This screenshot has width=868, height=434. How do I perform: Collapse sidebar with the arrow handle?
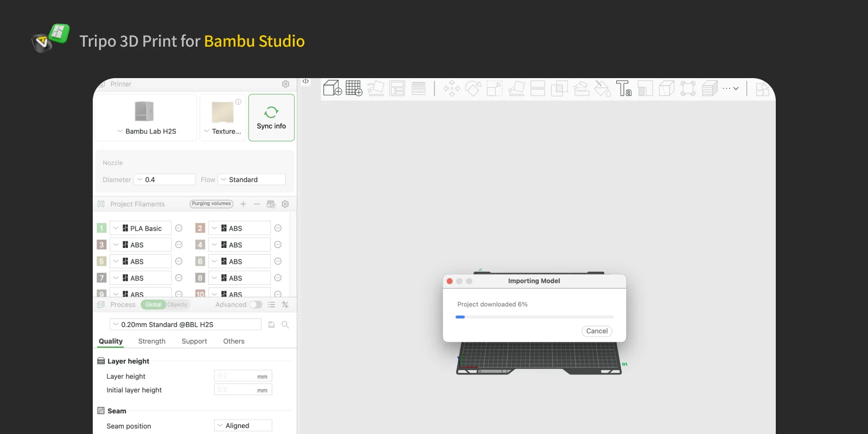pos(305,81)
